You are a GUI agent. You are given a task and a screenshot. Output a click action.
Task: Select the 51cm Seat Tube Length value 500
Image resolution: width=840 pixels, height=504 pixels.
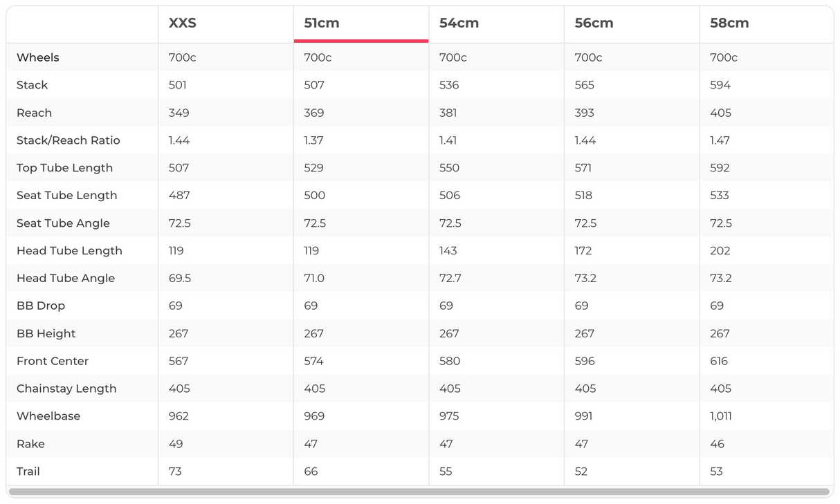[x=314, y=196]
